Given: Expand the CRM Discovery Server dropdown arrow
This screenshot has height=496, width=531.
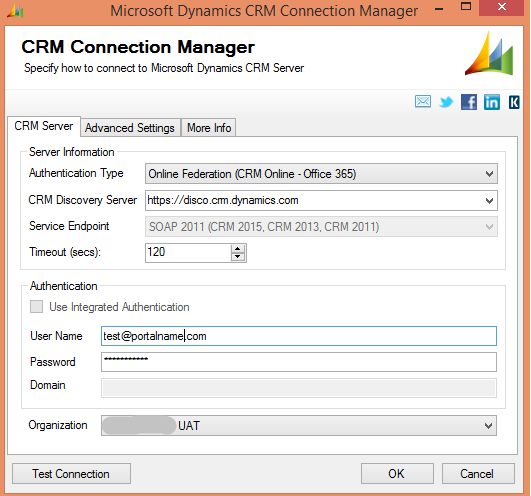Looking at the screenshot, I should 489,200.
